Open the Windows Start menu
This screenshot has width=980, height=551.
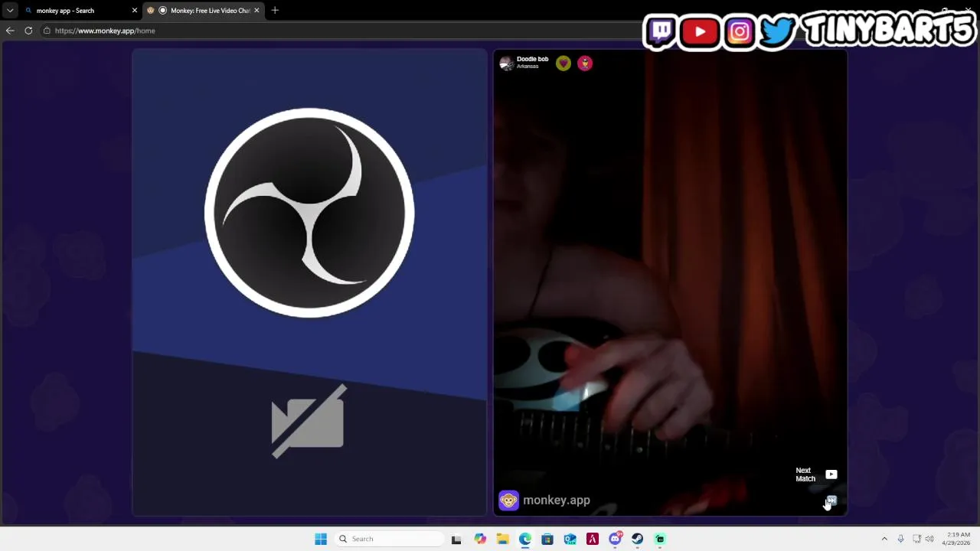click(x=321, y=539)
